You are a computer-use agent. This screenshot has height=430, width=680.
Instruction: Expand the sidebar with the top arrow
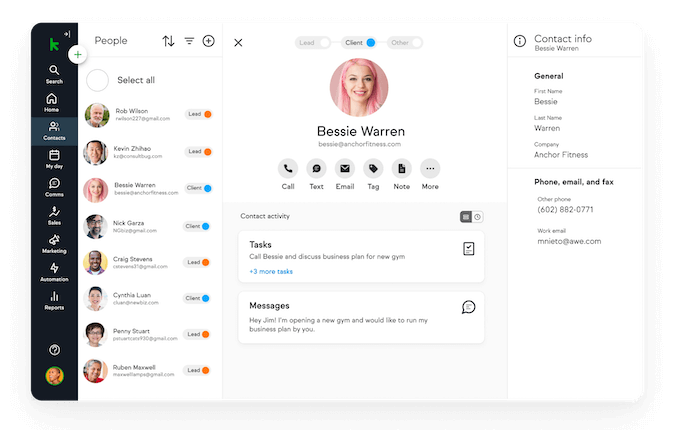click(66, 34)
